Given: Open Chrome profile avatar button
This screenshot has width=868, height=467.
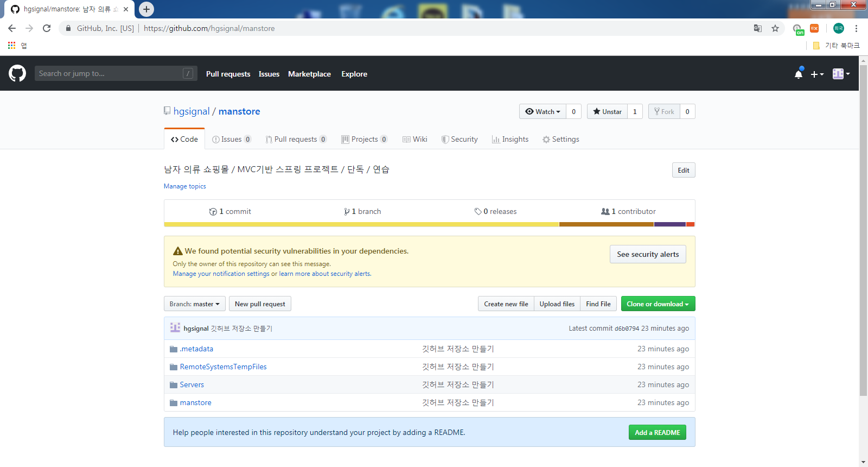Looking at the screenshot, I should 839,28.
